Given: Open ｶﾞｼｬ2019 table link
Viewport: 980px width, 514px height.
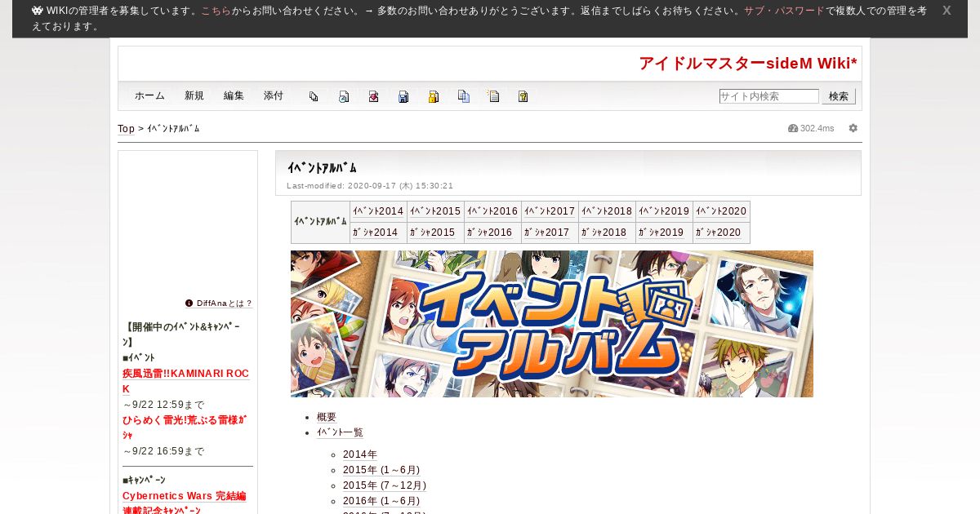Looking at the screenshot, I should coord(661,233).
